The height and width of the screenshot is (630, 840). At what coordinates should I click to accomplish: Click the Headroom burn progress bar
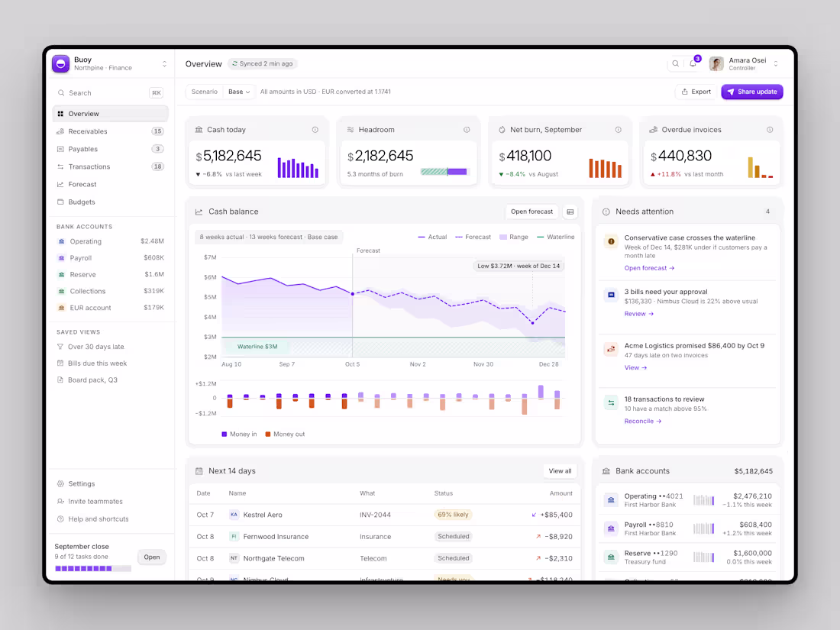[444, 172]
